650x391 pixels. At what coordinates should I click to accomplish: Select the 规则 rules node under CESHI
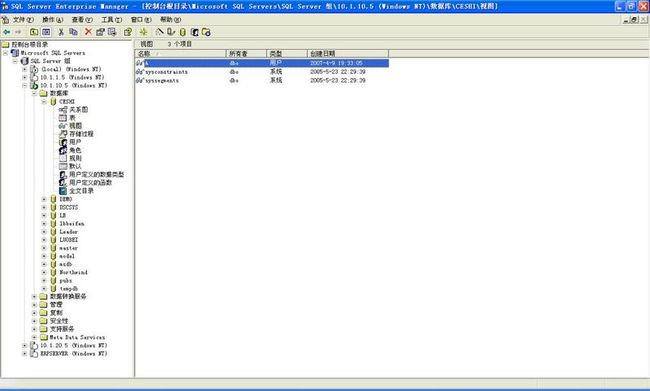(75, 158)
